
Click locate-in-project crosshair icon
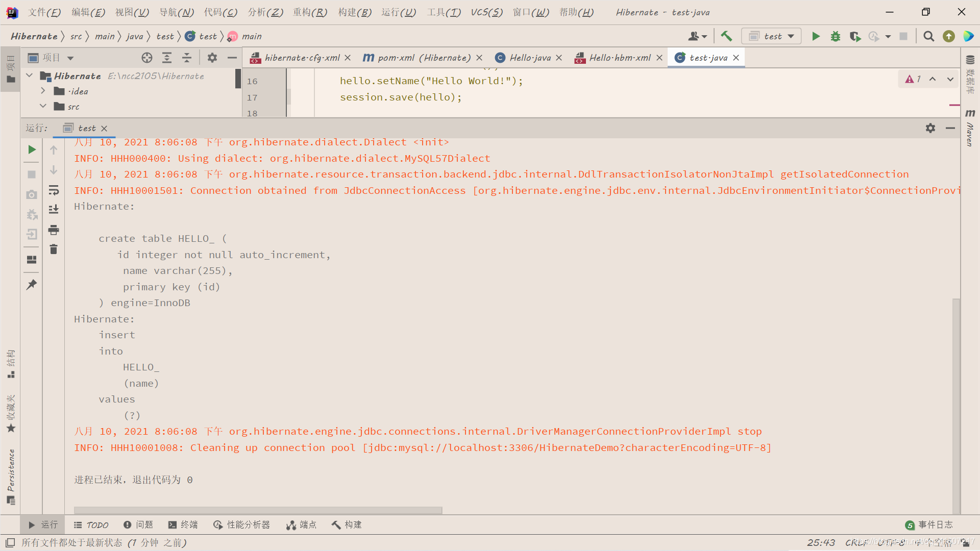147,58
